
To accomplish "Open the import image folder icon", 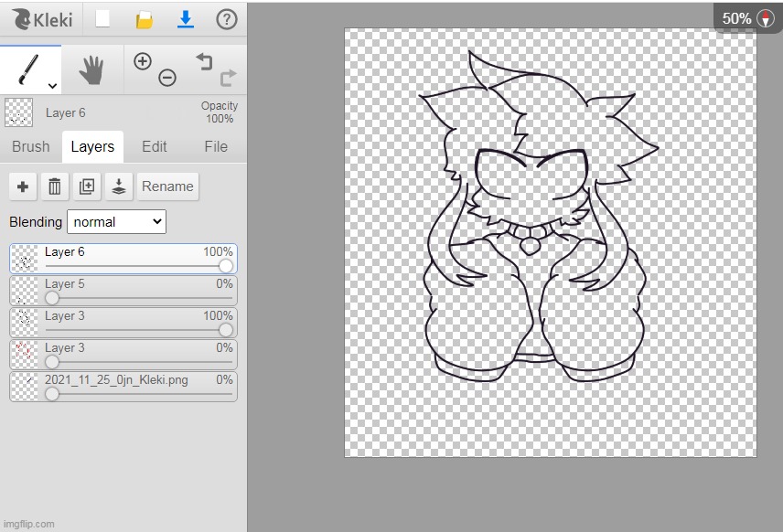I will [144, 20].
